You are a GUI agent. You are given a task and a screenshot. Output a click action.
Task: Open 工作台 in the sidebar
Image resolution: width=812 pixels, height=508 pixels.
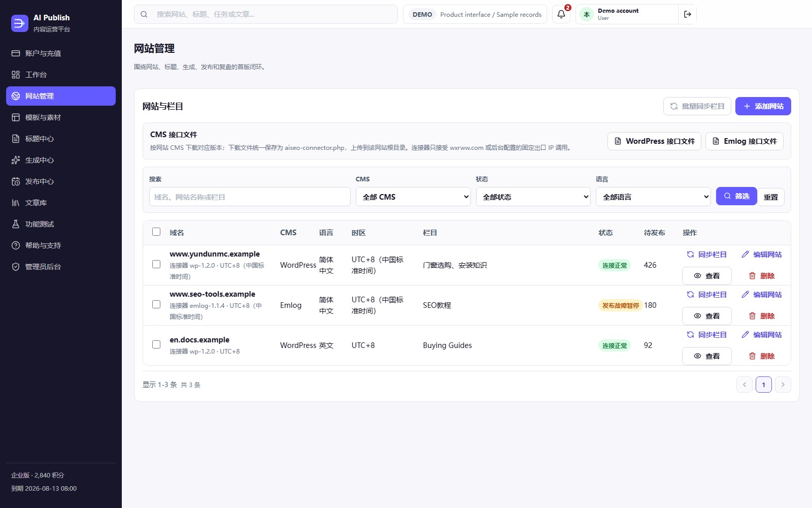[x=61, y=75]
